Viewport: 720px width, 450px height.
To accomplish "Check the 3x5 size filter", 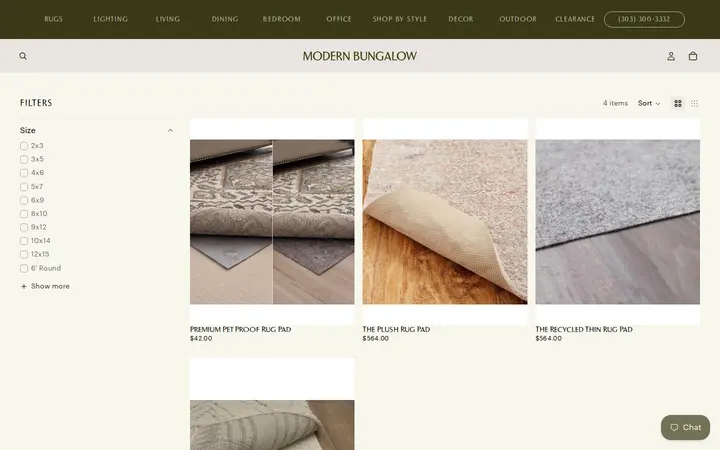I will [24, 159].
